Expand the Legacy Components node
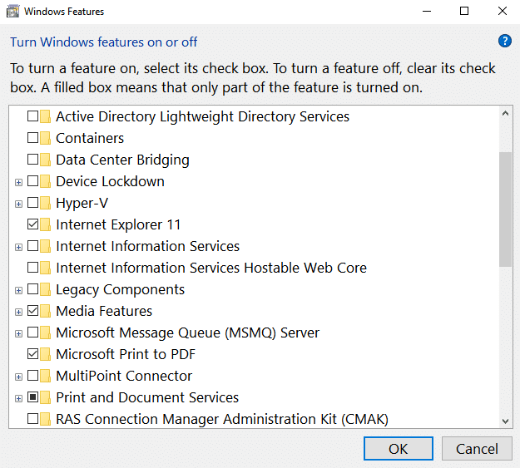Image resolution: width=520 pixels, height=468 pixels. [x=19, y=290]
